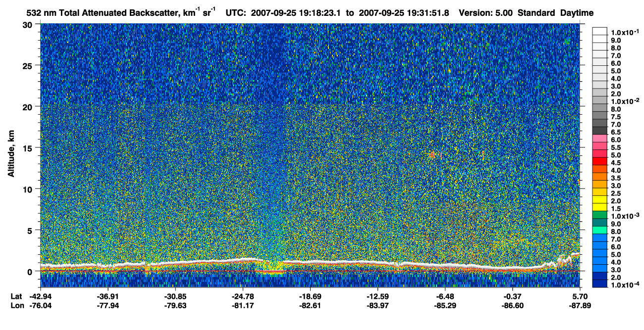This screenshot has height=330, width=644.
Task: Click the "Lon" row label
Action: [17, 305]
